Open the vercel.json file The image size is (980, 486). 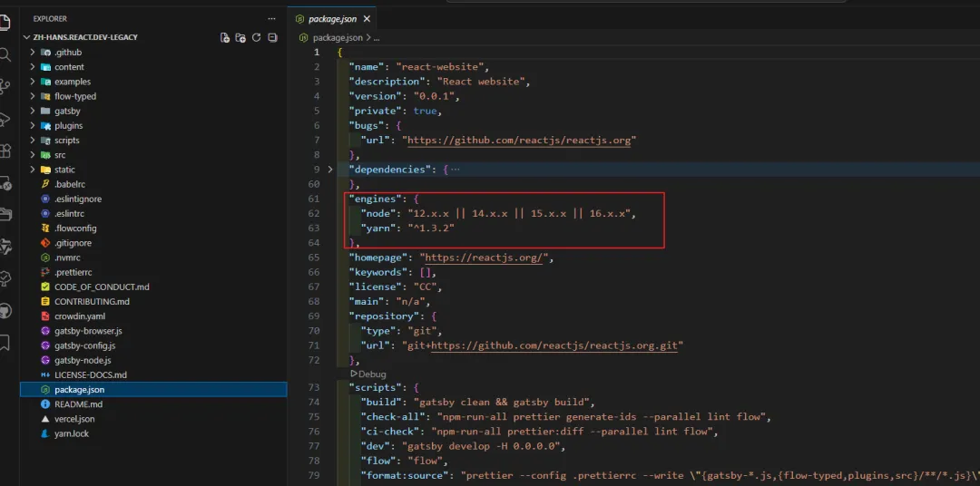153,419
